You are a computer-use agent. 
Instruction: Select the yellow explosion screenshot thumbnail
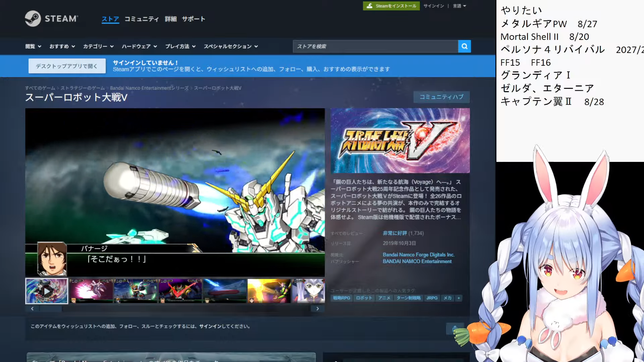269,291
